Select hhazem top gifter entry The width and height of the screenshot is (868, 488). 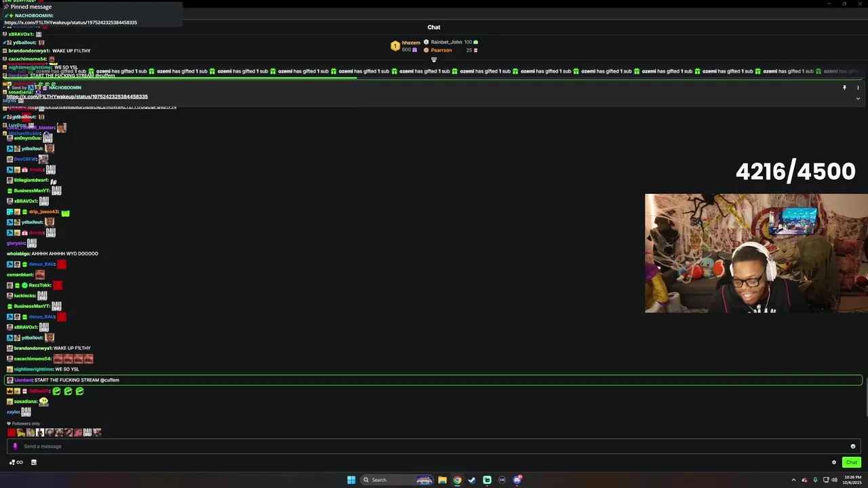point(406,46)
